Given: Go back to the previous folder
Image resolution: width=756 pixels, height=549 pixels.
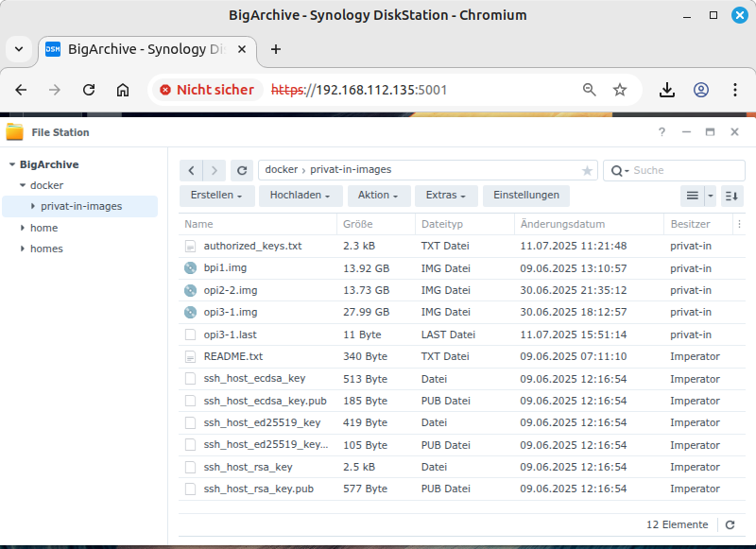Looking at the screenshot, I should (x=192, y=170).
